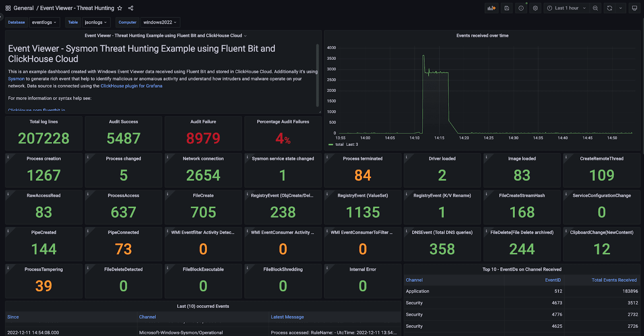
Task: Open dashboard insights info icon
Action: (x=521, y=8)
